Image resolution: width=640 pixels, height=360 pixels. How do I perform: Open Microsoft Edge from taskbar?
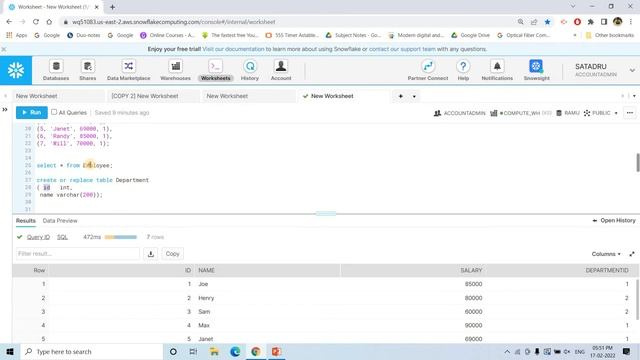tap(235, 351)
